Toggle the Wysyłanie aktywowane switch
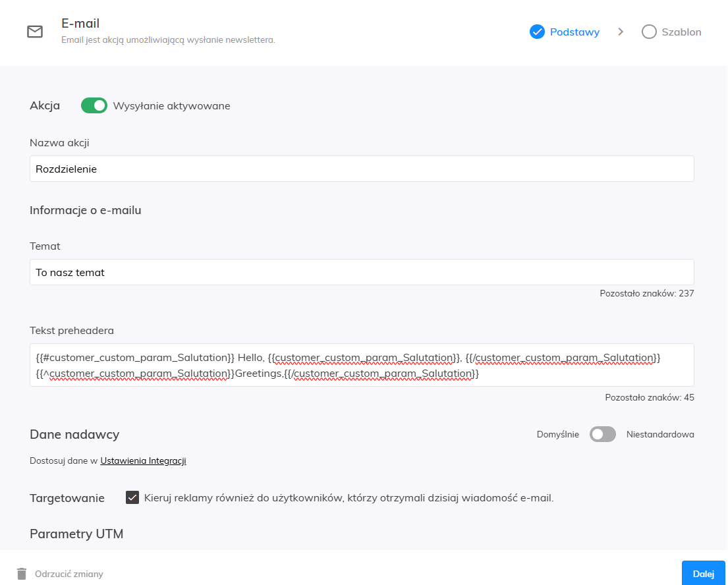 94,105
